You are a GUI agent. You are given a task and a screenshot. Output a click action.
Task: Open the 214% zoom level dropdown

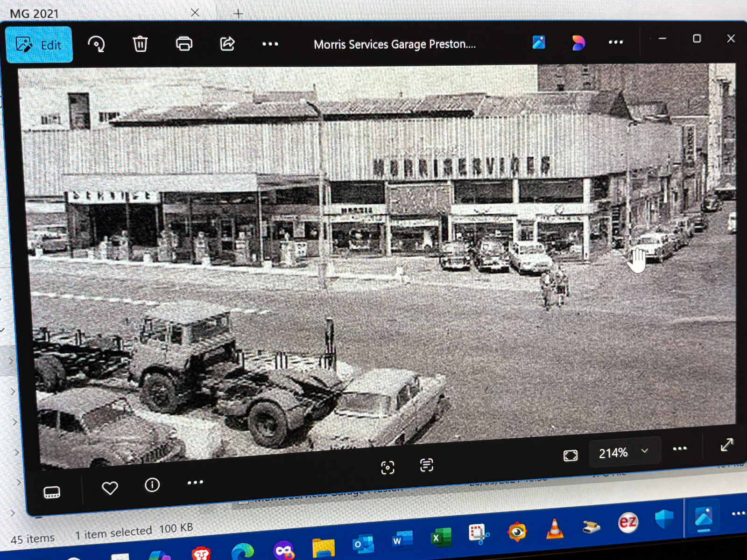(624, 452)
